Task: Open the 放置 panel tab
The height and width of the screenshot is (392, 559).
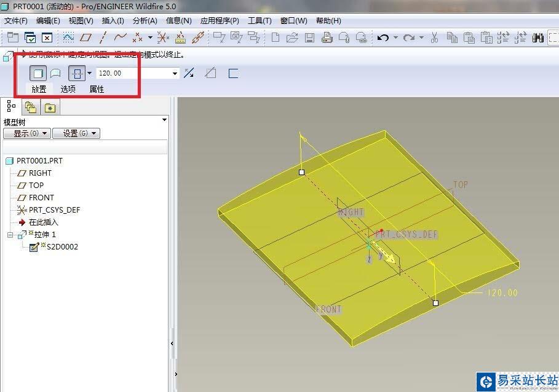Action: click(39, 89)
